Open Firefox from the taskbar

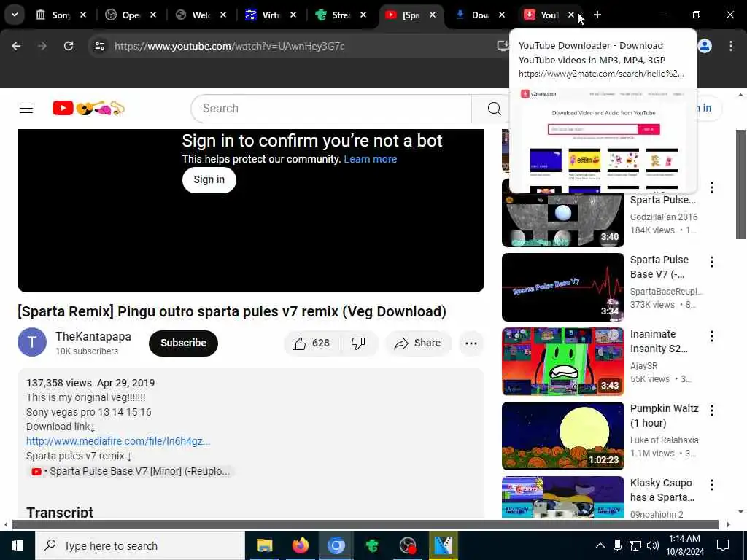tap(300, 545)
